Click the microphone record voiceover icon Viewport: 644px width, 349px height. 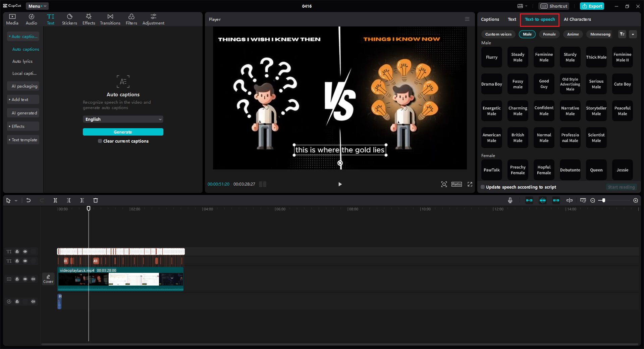coord(510,200)
